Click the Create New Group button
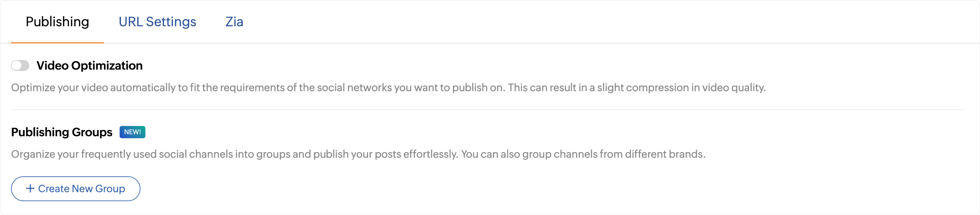This screenshot has width=980, height=215. 76,189
